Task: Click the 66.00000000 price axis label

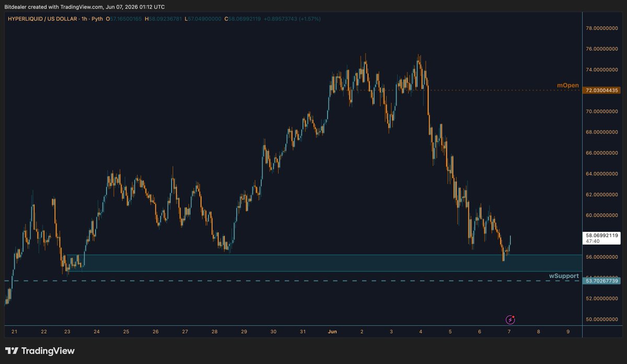Action: click(x=602, y=153)
